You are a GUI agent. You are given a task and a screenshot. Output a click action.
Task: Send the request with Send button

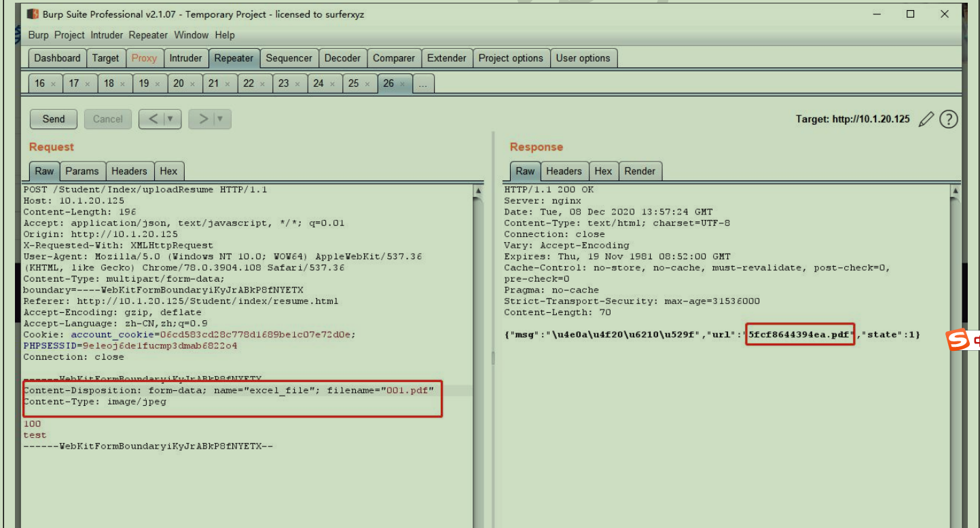pos(54,119)
